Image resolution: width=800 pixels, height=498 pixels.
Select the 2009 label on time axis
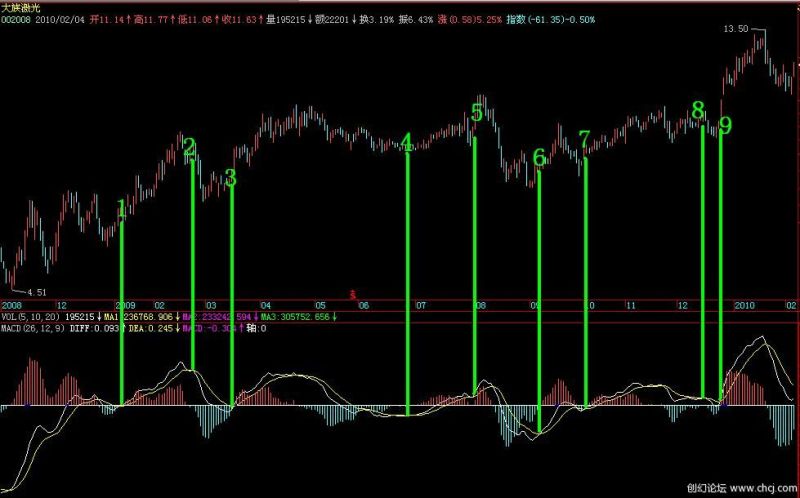pos(125,304)
